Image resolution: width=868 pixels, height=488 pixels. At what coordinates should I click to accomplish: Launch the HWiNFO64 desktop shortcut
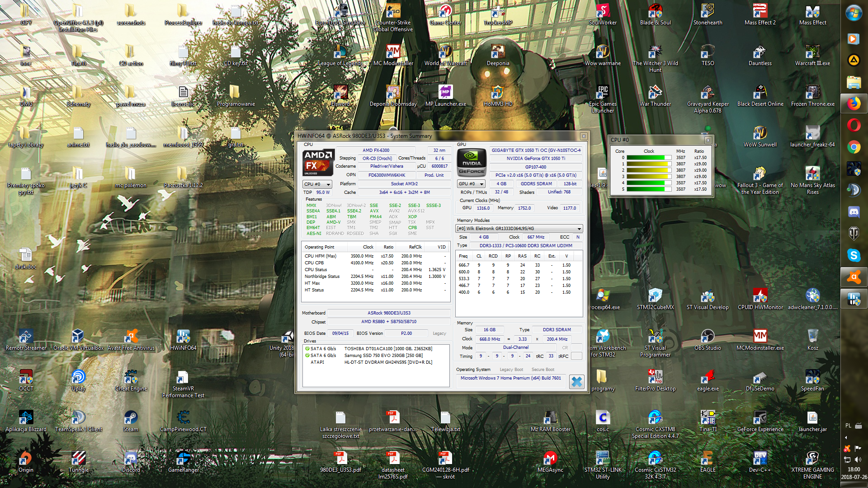[x=183, y=339]
